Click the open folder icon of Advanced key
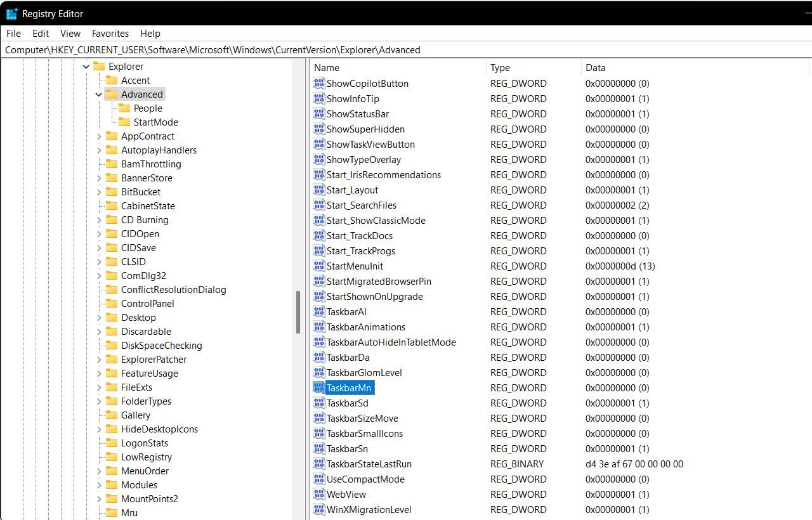 click(x=112, y=94)
